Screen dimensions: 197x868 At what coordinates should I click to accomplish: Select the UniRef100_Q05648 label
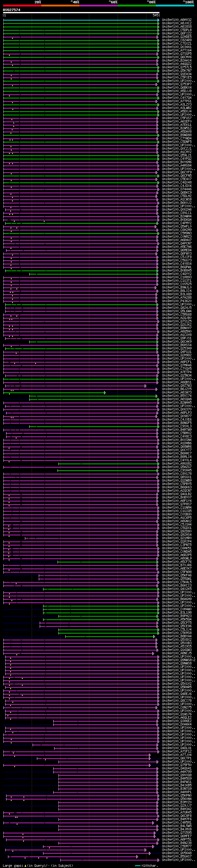pyautogui.click(x=177, y=853)
